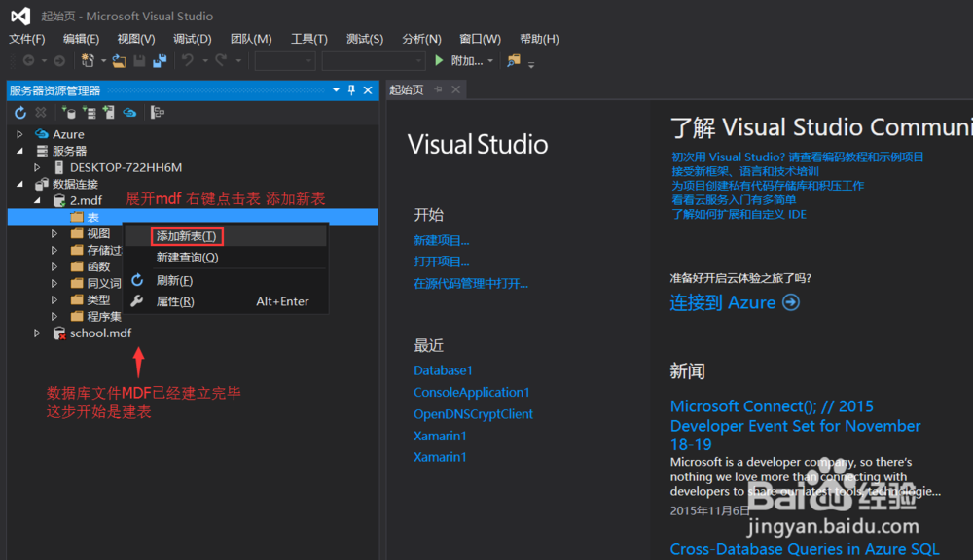Open the Tools (工具) menu
The height and width of the screenshot is (560, 973).
(309, 39)
